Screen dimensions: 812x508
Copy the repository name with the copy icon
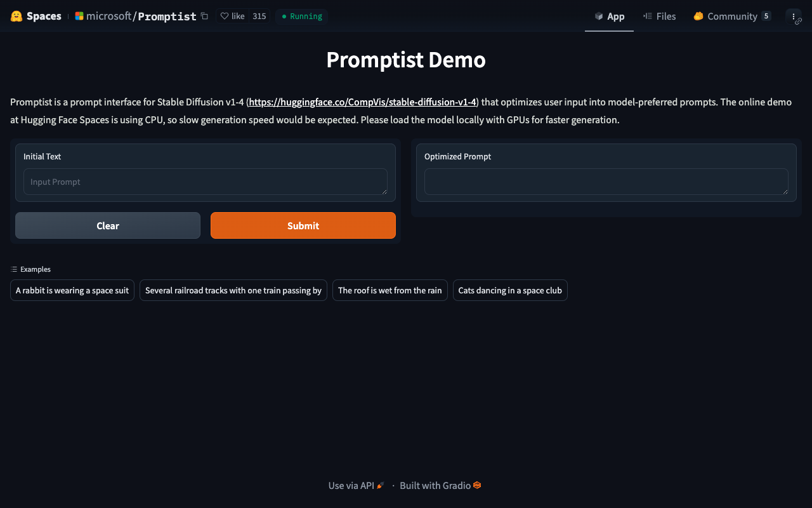[204, 17]
